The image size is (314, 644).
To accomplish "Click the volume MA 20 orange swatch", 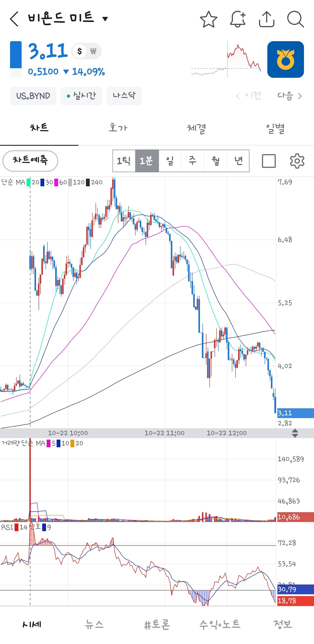I will [72, 443].
